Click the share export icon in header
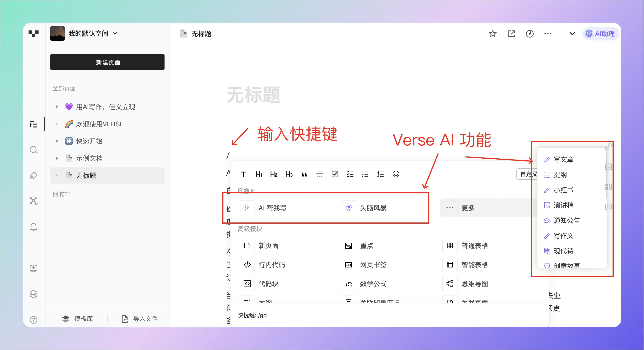Viewport: 644px width, 350px height. [x=512, y=34]
